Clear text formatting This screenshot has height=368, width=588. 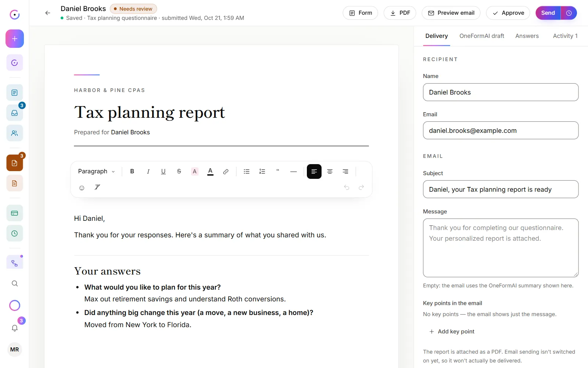[x=97, y=188]
